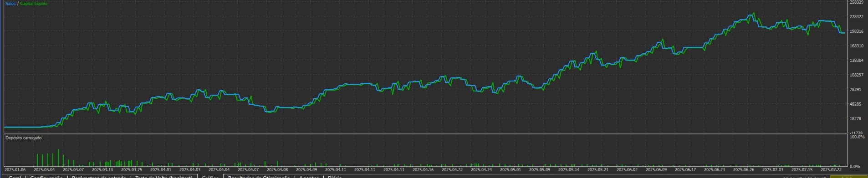
Task: Click the 2025.07.22 date on the timeline
Action: tap(831, 169)
